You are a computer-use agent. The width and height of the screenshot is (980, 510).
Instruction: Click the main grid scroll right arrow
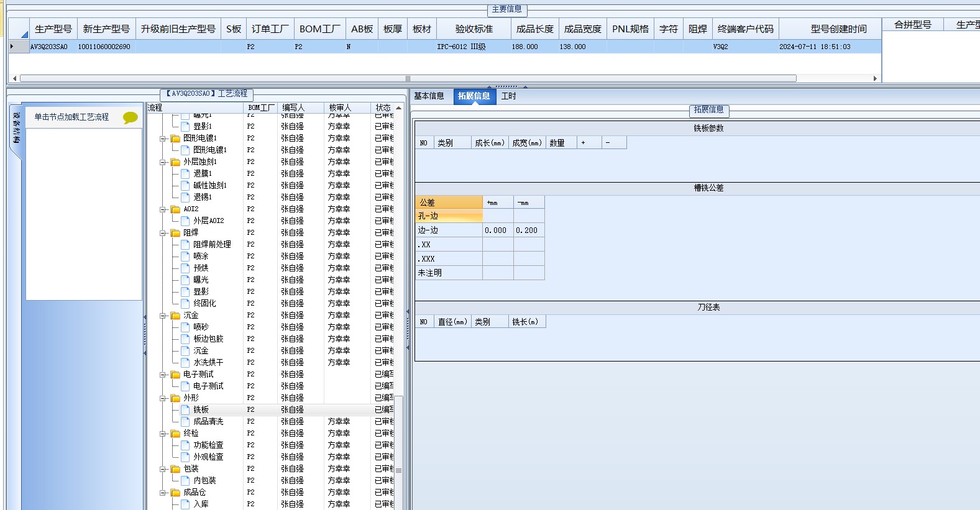coord(875,78)
